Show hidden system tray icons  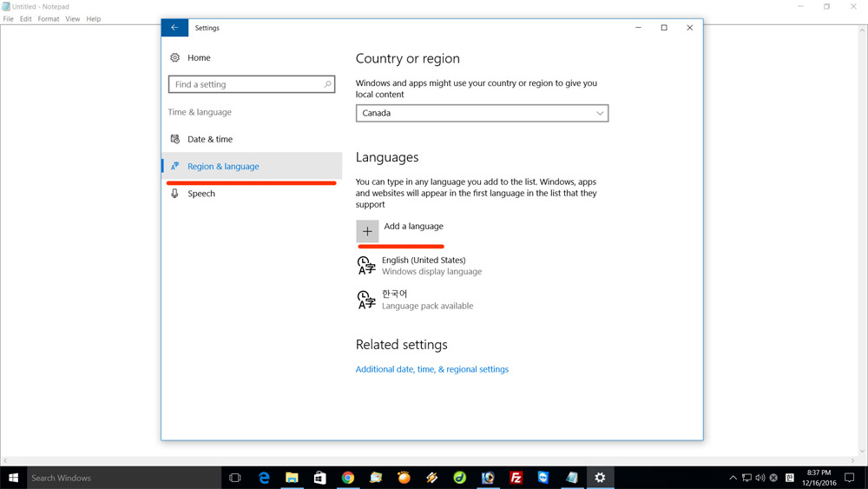[x=733, y=478]
